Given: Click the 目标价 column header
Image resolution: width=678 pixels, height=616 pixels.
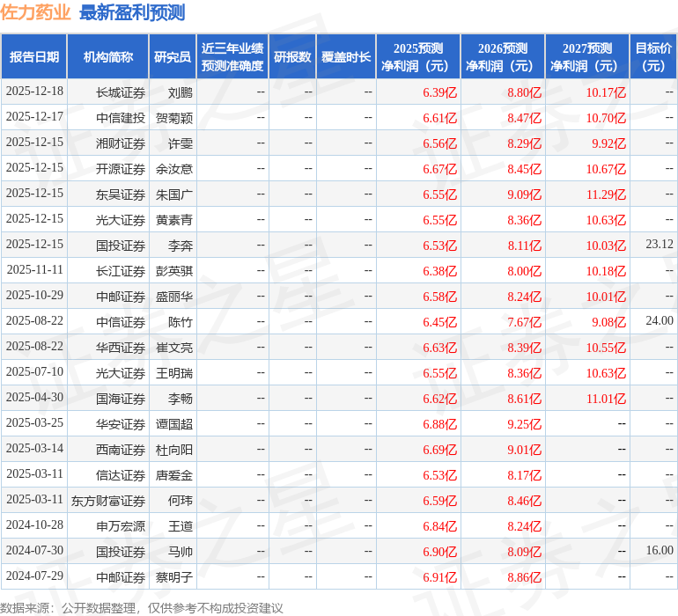Looking at the screenshot, I should click(653, 57).
